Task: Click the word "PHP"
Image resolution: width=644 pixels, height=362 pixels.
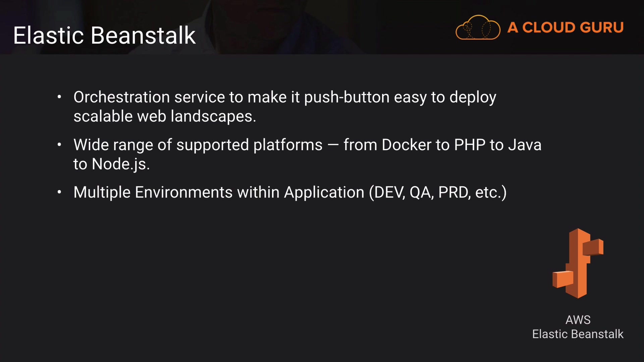Action: [470, 145]
